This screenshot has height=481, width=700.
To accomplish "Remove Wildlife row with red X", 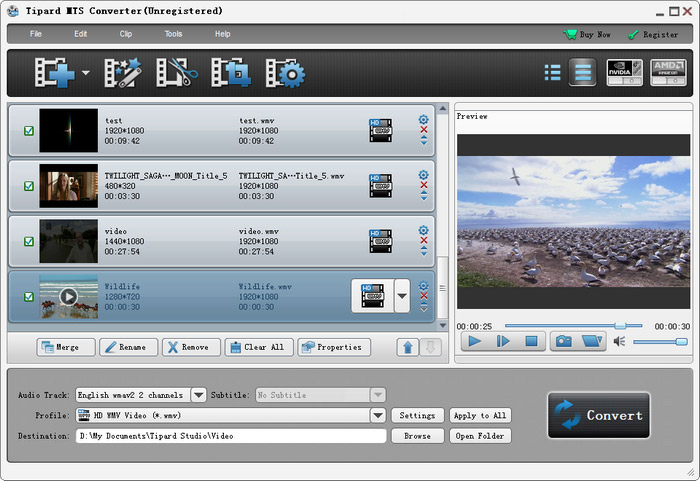I will pos(424,296).
